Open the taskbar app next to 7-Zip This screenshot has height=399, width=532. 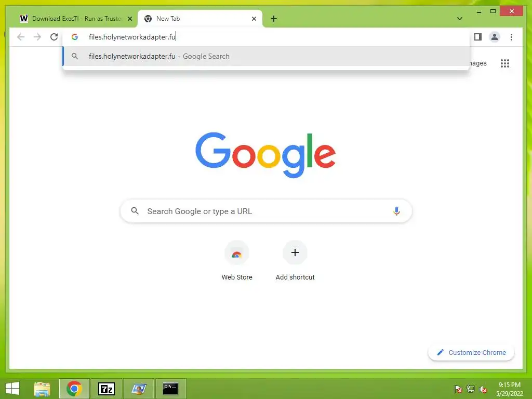pos(139,389)
